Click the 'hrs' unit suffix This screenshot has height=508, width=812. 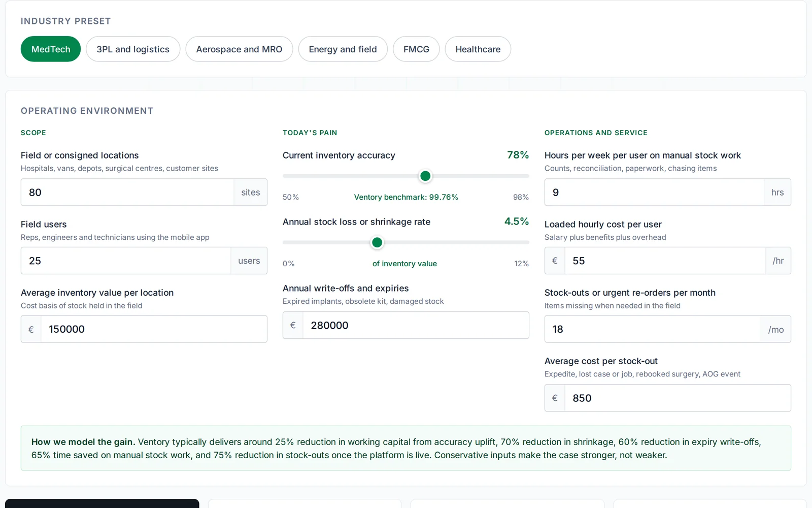[x=777, y=193]
